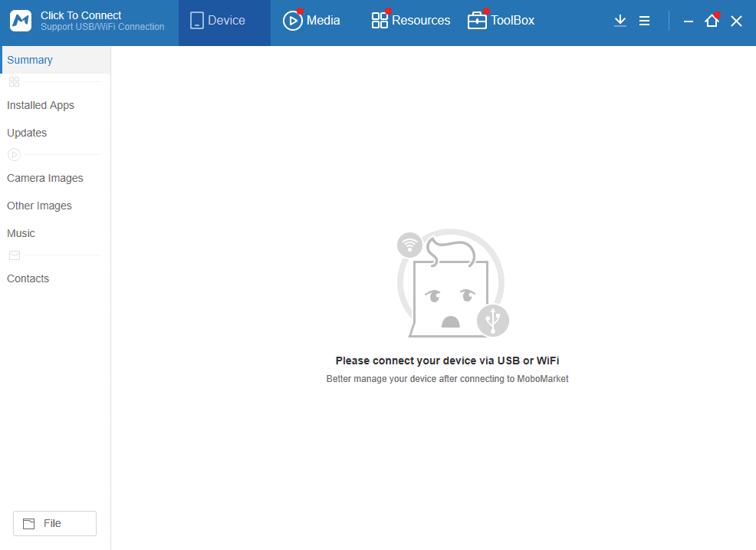Click the File button
This screenshot has height=550, width=756.
click(54, 523)
